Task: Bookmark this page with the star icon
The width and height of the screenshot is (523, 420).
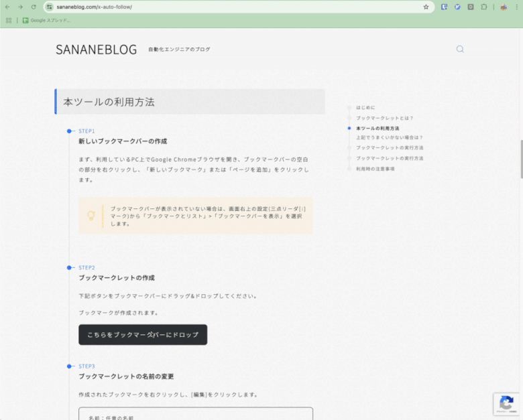Action: point(426,7)
